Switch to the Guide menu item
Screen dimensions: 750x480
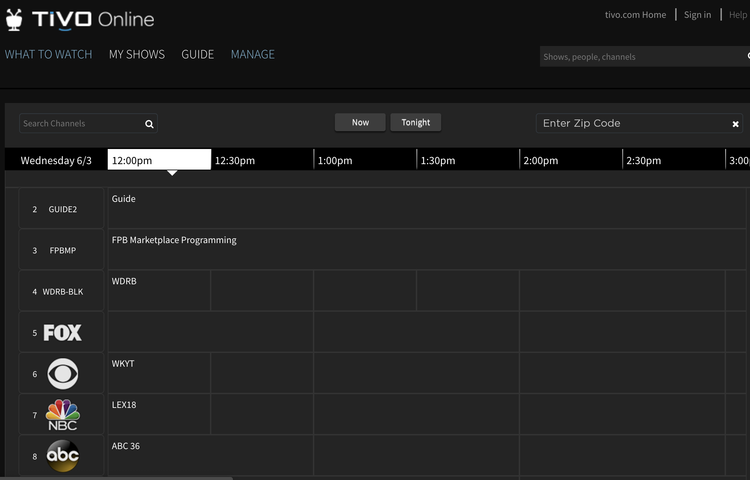point(197,54)
